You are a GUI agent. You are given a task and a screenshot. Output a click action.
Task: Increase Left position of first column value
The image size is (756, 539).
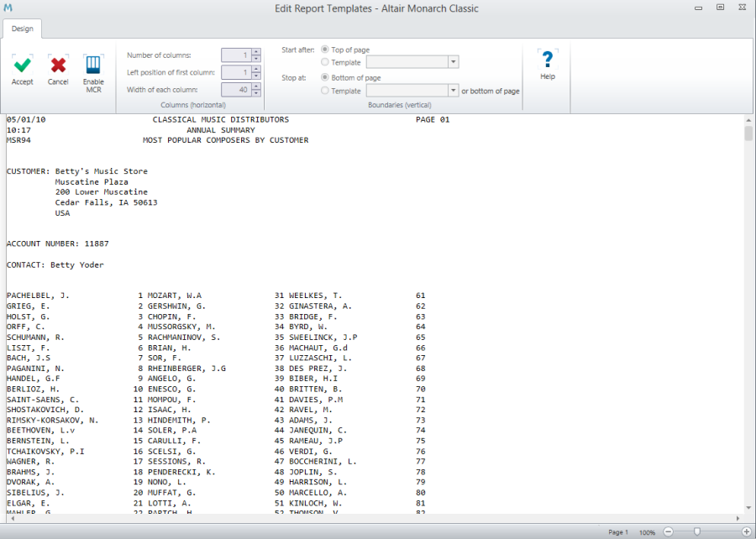click(256, 69)
